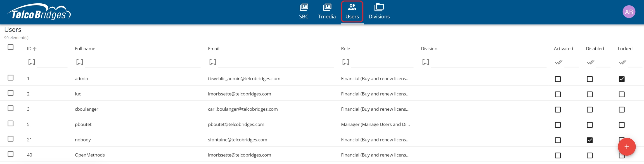Open the Email filter mode icon

[213, 62]
